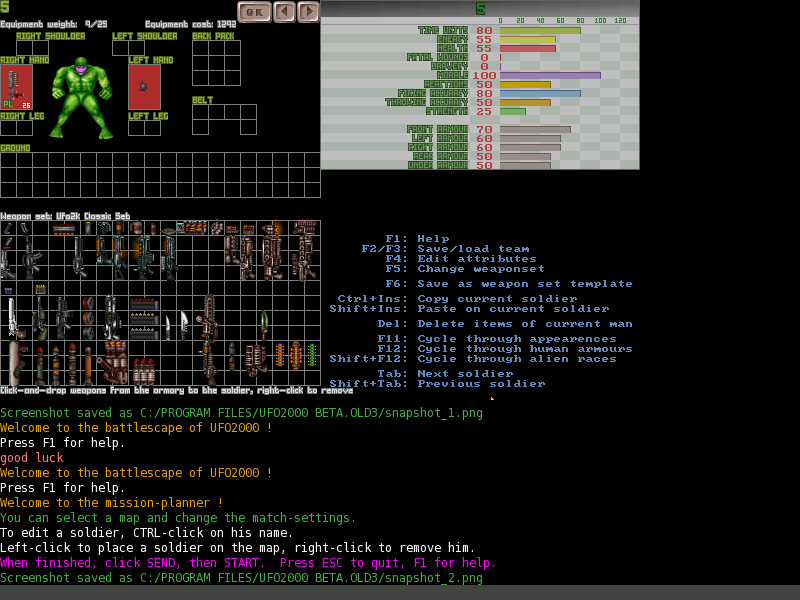Click the first ground inventory cell

click(x=8, y=160)
